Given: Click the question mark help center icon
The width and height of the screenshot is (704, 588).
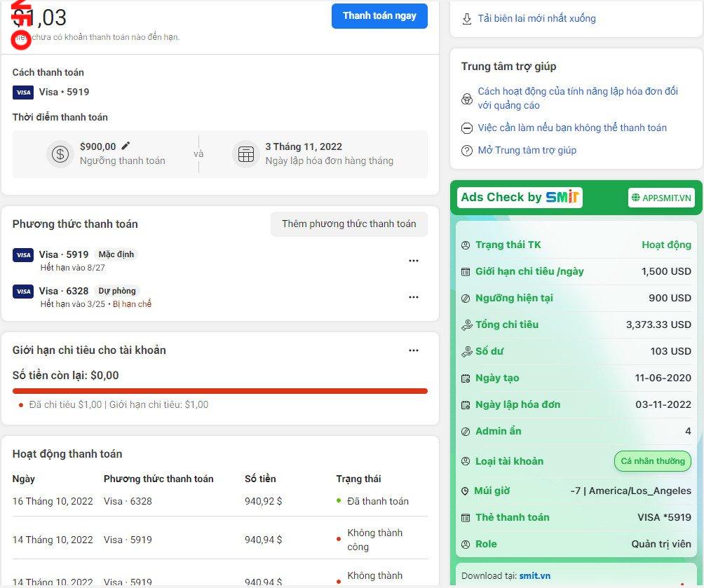Looking at the screenshot, I should [x=467, y=151].
